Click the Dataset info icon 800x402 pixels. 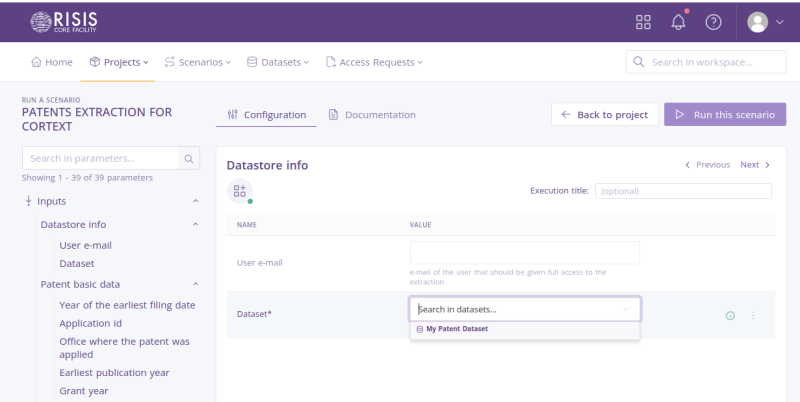730,315
